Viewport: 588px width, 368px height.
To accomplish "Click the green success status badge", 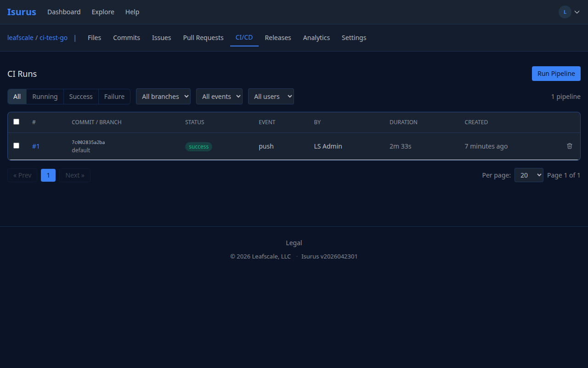I will 198,147.
